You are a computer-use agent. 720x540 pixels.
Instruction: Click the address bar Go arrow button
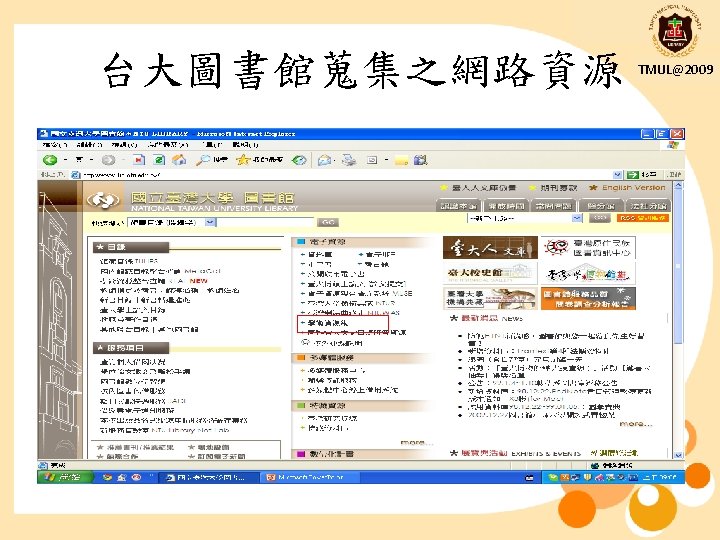coord(633,175)
